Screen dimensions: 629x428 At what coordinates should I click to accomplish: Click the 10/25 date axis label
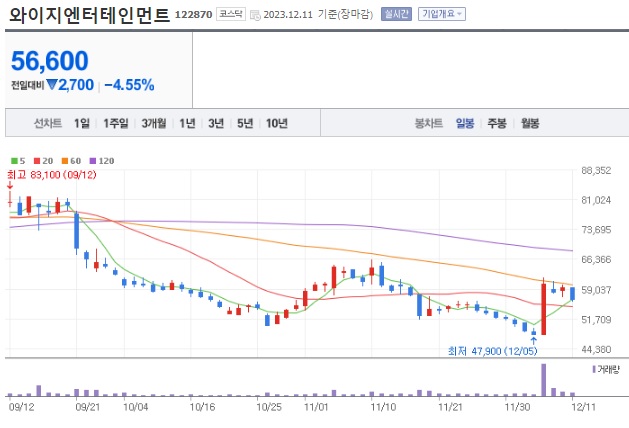269,407
